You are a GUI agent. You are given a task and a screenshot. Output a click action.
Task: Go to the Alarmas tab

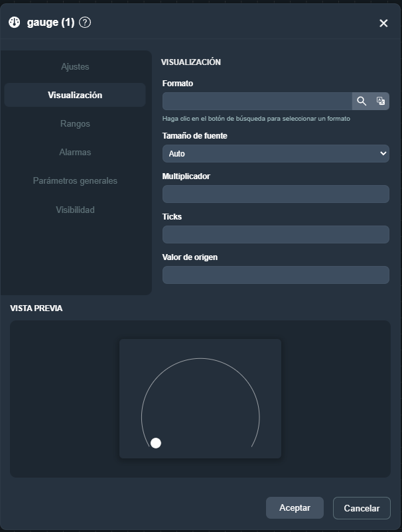tap(75, 153)
